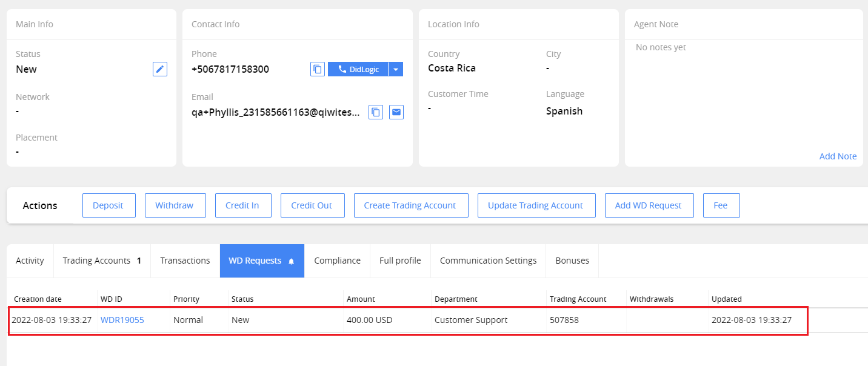This screenshot has height=366, width=868.
Task: Open the send email envelope icon
Action: coord(396,112)
